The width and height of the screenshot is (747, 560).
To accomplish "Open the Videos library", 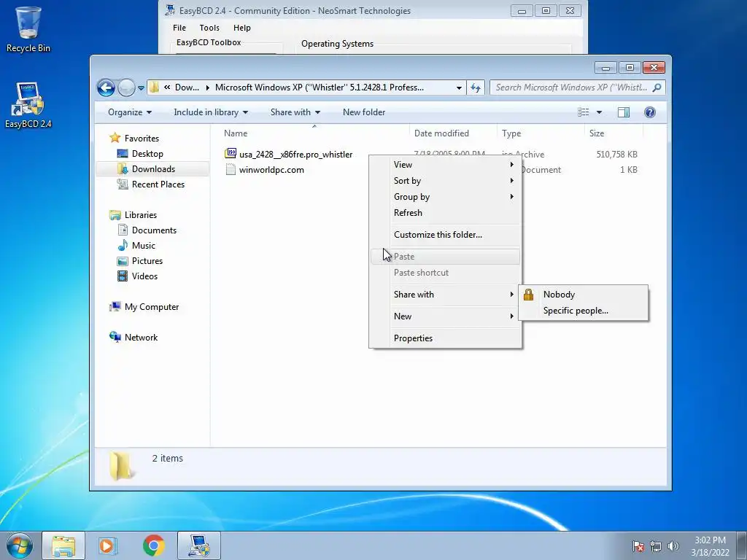I will (144, 276).
